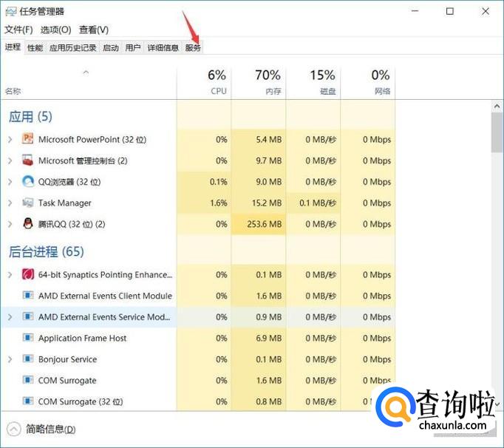This screenshot has width=504, height=448.
Task: Sort processes by CPU column
Action: 217,82
